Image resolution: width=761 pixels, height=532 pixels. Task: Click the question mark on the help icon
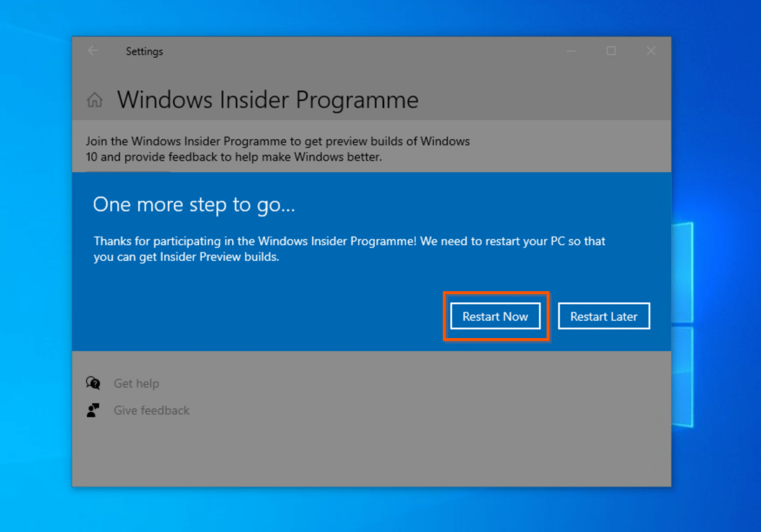[96, 385]
